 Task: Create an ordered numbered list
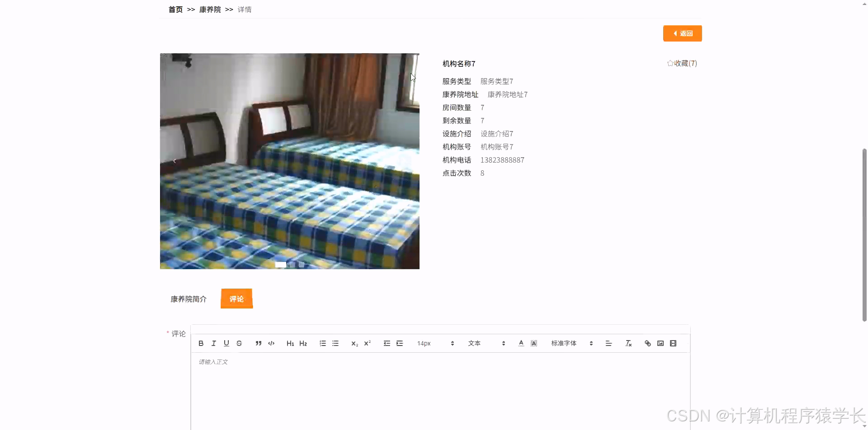tap(323, 343)
